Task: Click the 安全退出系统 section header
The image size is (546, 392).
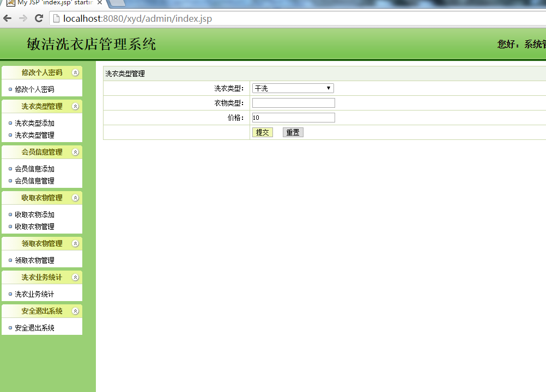Action: pos(42,311)
